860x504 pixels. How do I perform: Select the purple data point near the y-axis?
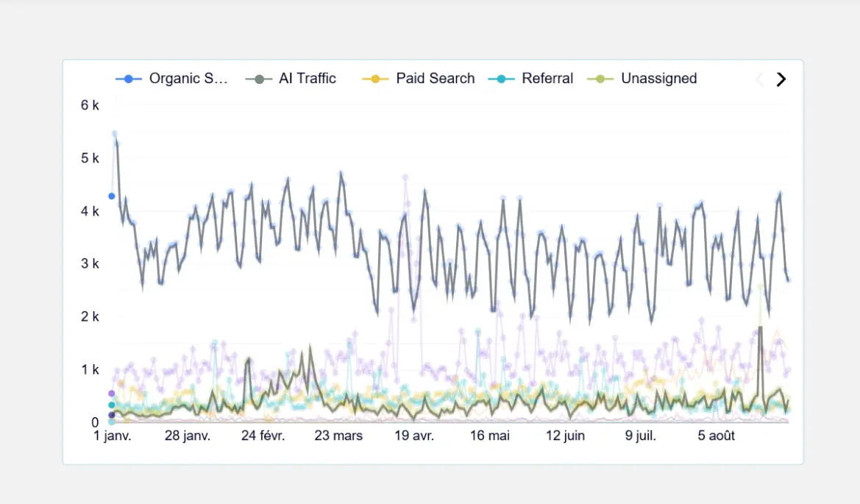point(110,394)
